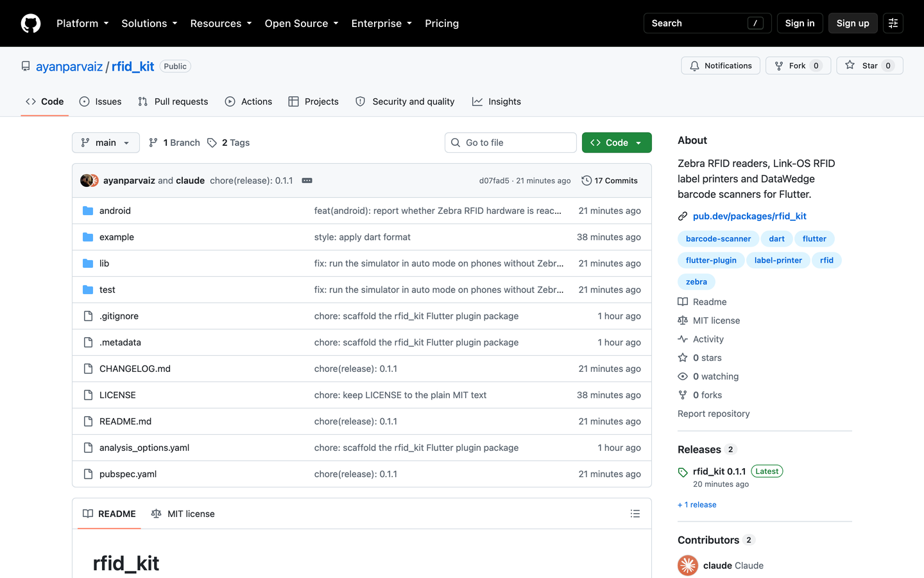Click the flutter topic tag

coord(814,239)
